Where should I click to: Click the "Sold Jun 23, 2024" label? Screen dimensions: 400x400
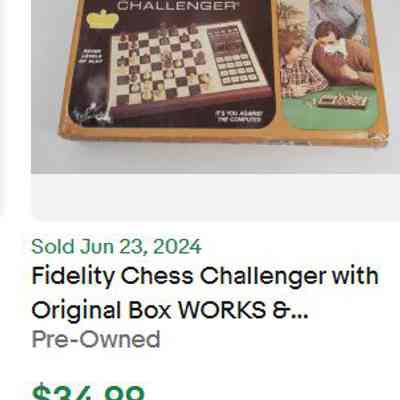pos(116,246)
